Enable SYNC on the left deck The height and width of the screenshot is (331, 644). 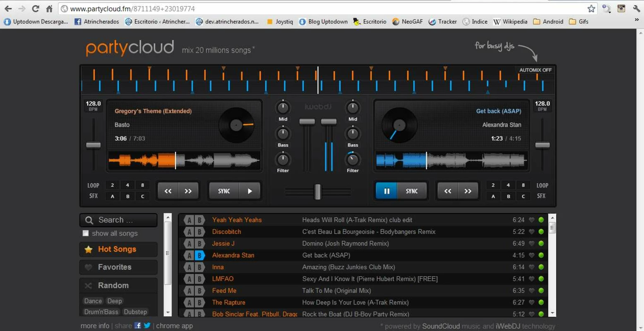pos(224,191)
